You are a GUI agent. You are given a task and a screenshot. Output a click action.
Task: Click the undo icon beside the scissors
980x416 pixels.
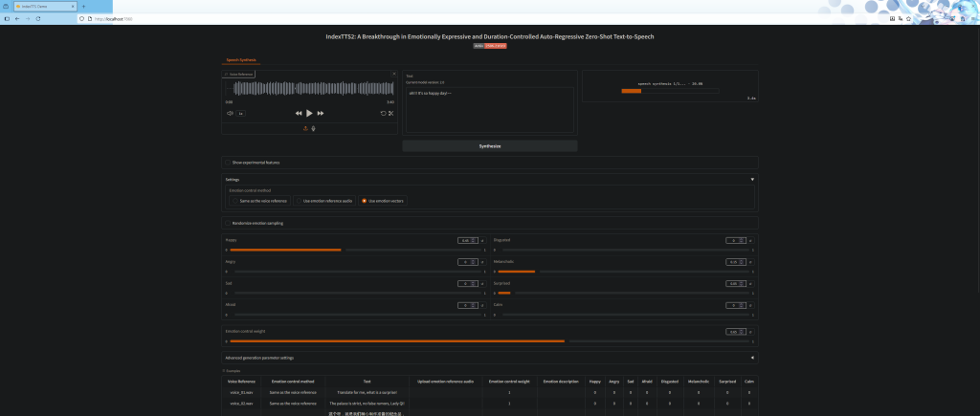pos(383,113)
